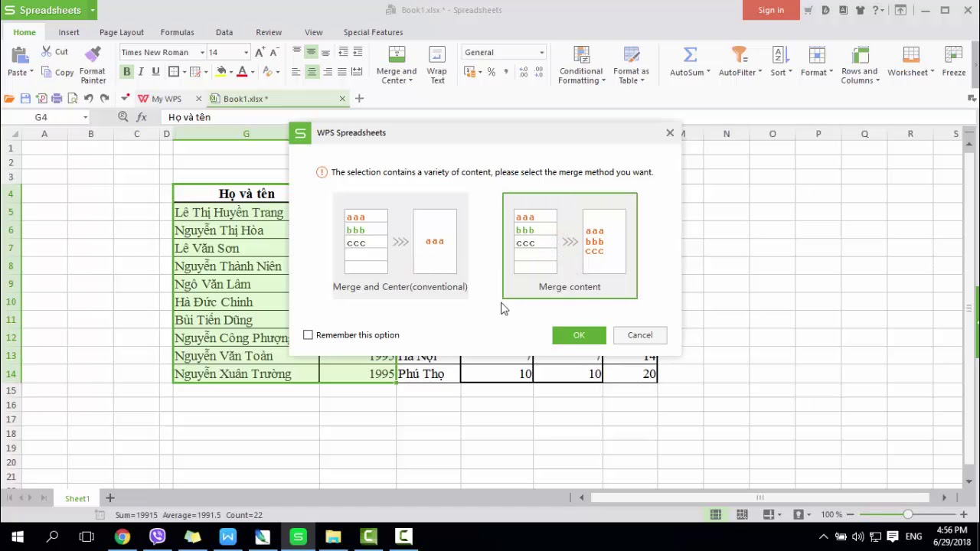Select Merge and Center(conventional) option
This screenshot has width=980, height=551.
[x=400, y=246]
